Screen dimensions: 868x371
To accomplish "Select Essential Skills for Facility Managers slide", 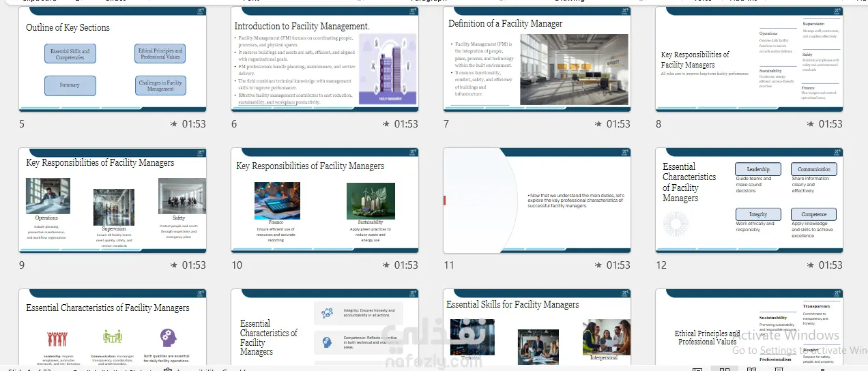I will (537, 328).
